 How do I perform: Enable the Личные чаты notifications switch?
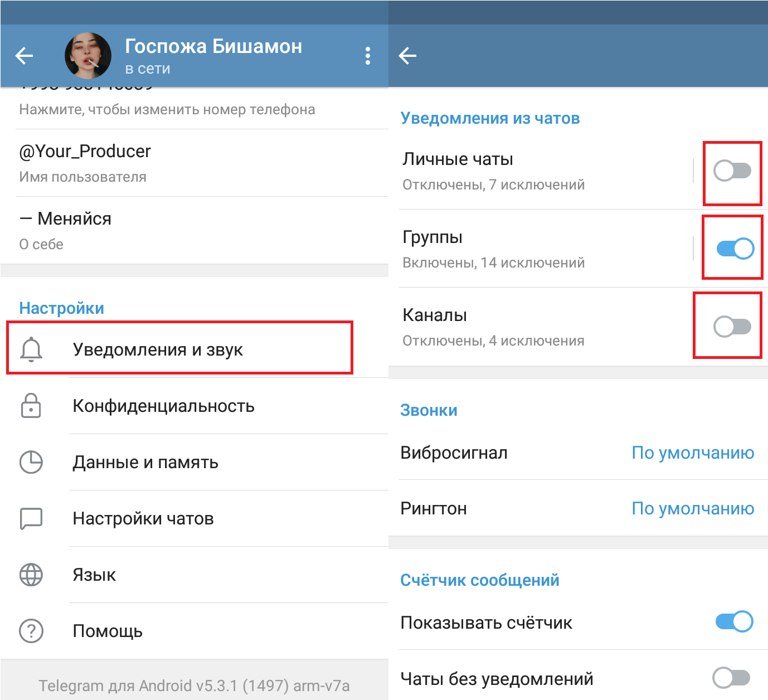point(732,171)
